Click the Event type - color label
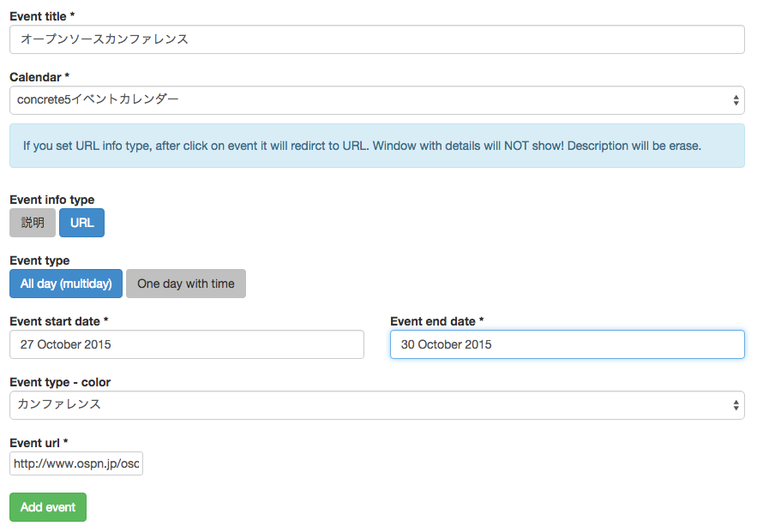 click(x=60, y=382)
